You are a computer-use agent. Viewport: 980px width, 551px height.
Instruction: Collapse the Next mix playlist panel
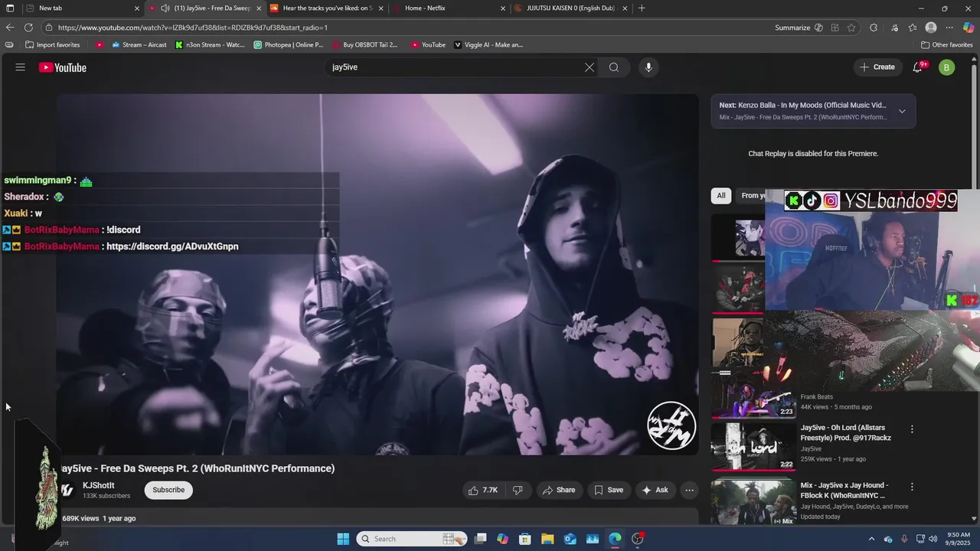(902, 111)
